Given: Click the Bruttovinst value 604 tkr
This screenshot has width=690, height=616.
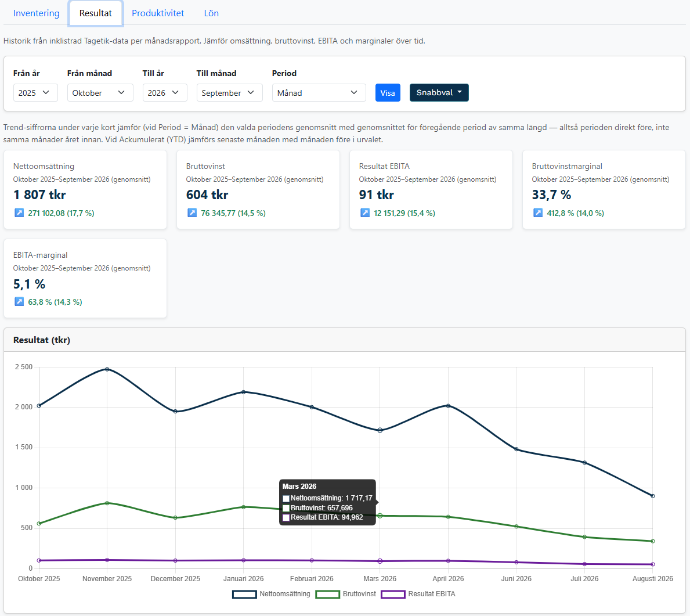Looking at the screenshot, I should coord(207,194).
